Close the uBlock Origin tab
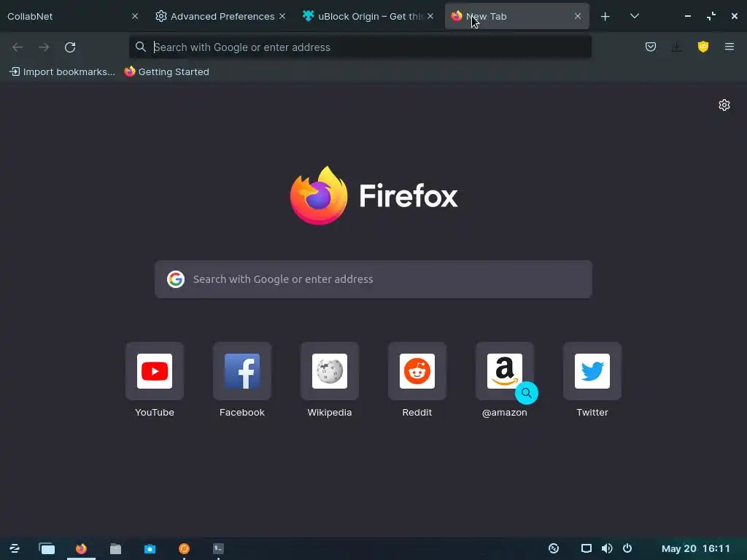This screenshot has width=747, height=560. (430, 16)
